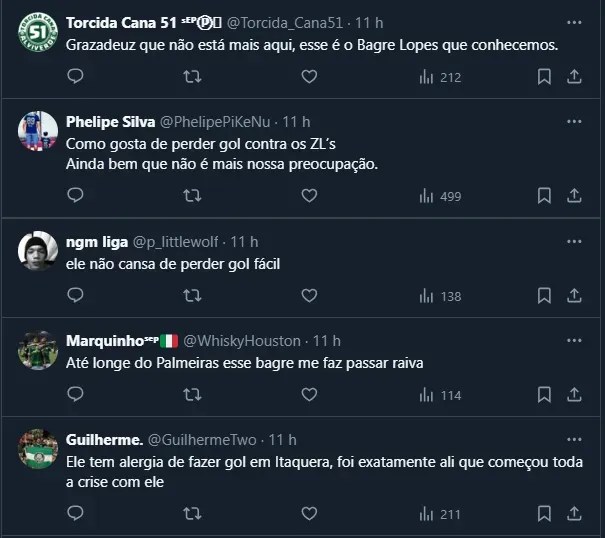This screenshot has height=538, width=605.
Task: Bookmark Marquinho's tweet
Action: coord(544,395)
